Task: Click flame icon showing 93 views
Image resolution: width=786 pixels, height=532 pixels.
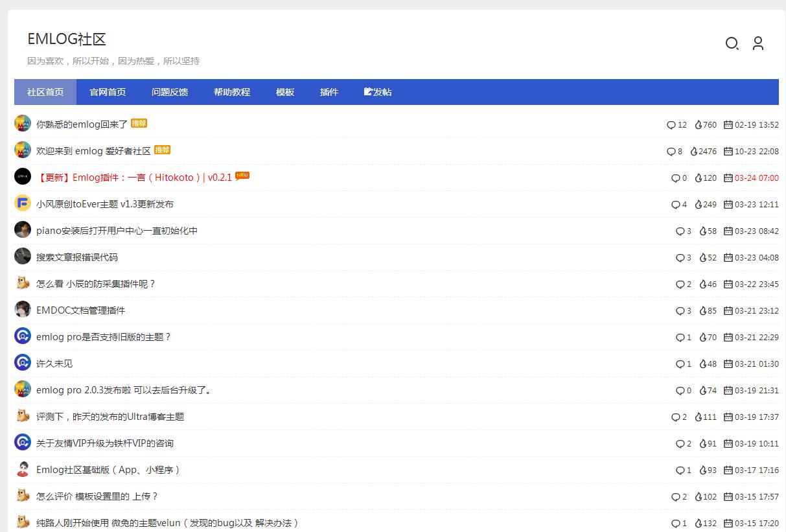Action: [x=703, y=470]
